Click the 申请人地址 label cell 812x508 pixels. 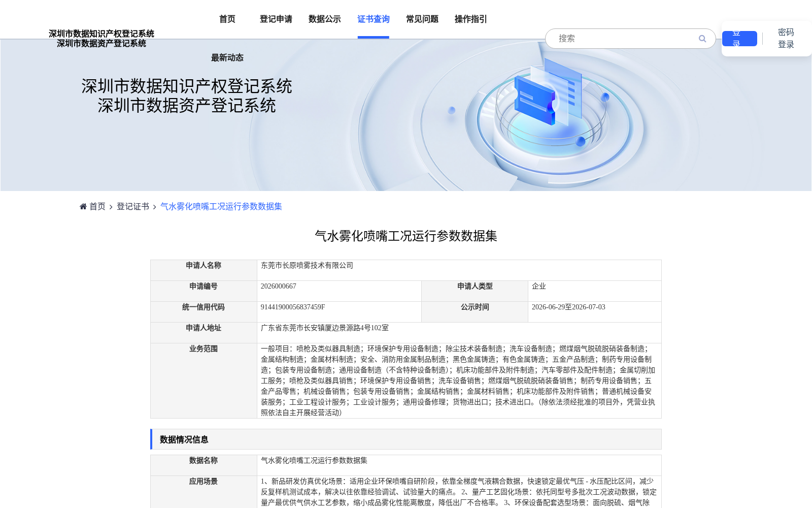click(204, 333)
